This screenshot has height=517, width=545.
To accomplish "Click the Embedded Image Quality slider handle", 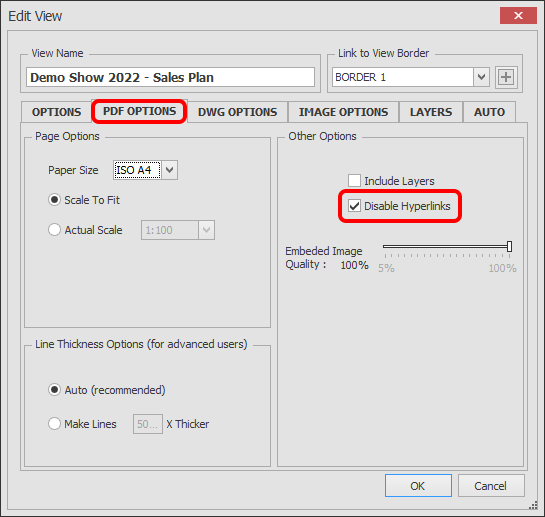I will click(x=509, y=247).
